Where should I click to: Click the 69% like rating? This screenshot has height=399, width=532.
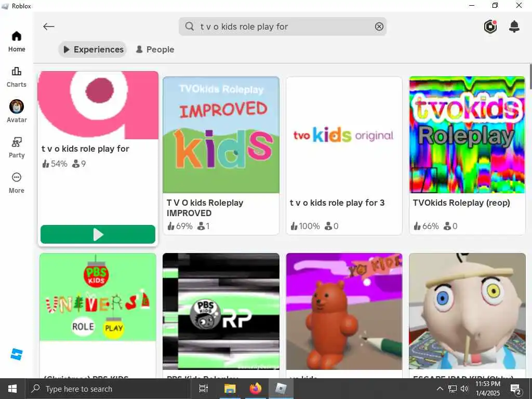tap(180, 226)
